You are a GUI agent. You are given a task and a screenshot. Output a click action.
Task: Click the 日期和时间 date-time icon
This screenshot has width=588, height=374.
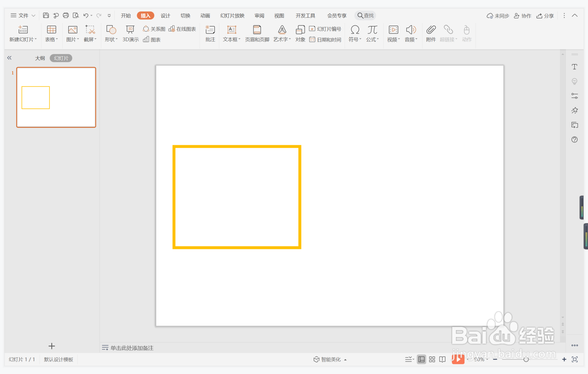coord(325,39)
